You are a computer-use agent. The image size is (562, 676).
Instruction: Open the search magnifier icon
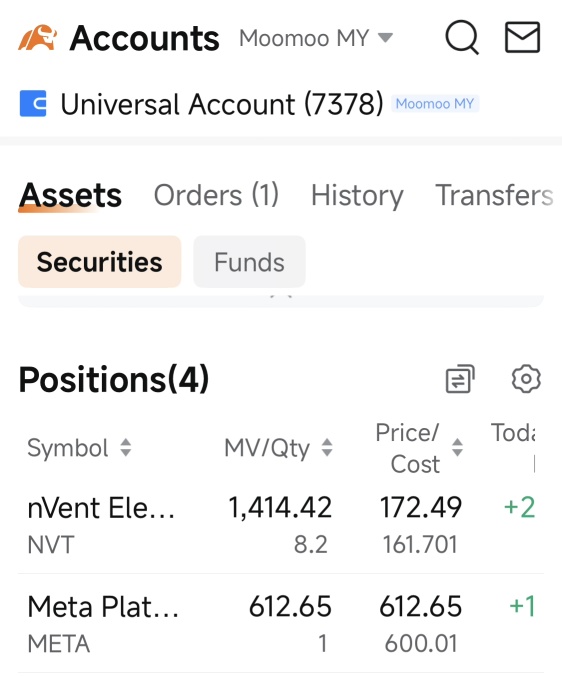(x=462, y=38)
